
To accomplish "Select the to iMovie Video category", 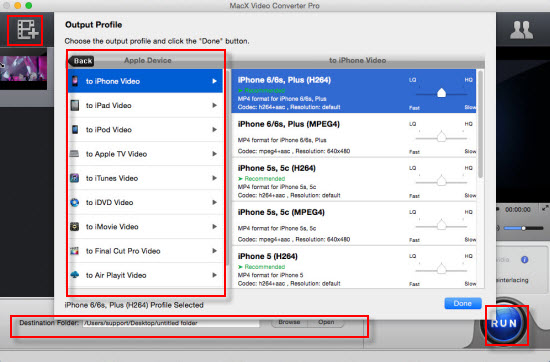I will [x=145, y=227].
